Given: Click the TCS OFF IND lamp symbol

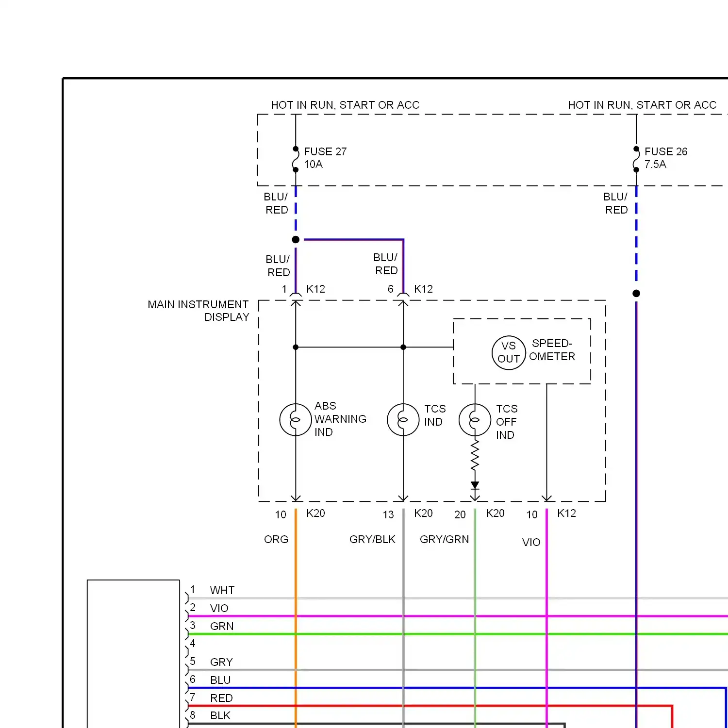Looking at the screenshot, I should pos(475,419).
